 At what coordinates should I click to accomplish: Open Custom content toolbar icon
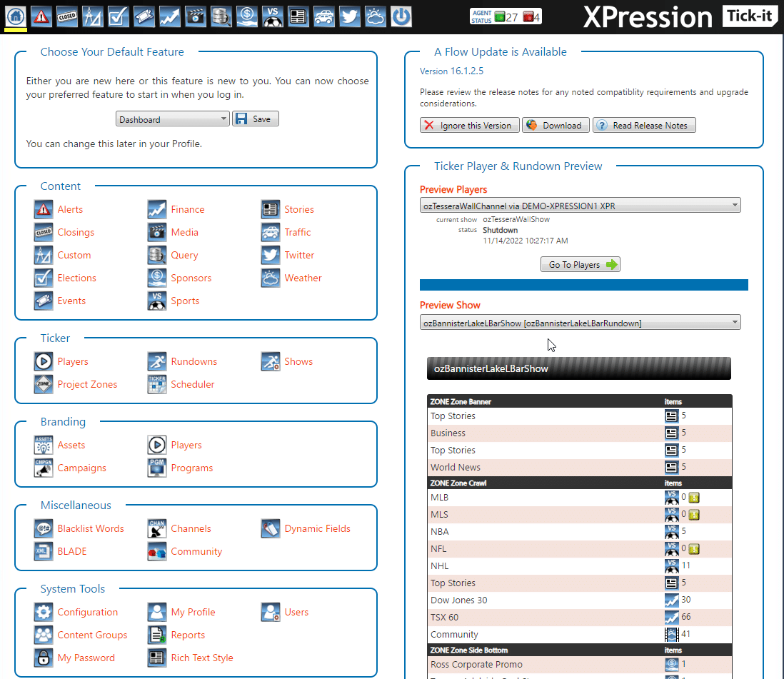coord(93,16)
